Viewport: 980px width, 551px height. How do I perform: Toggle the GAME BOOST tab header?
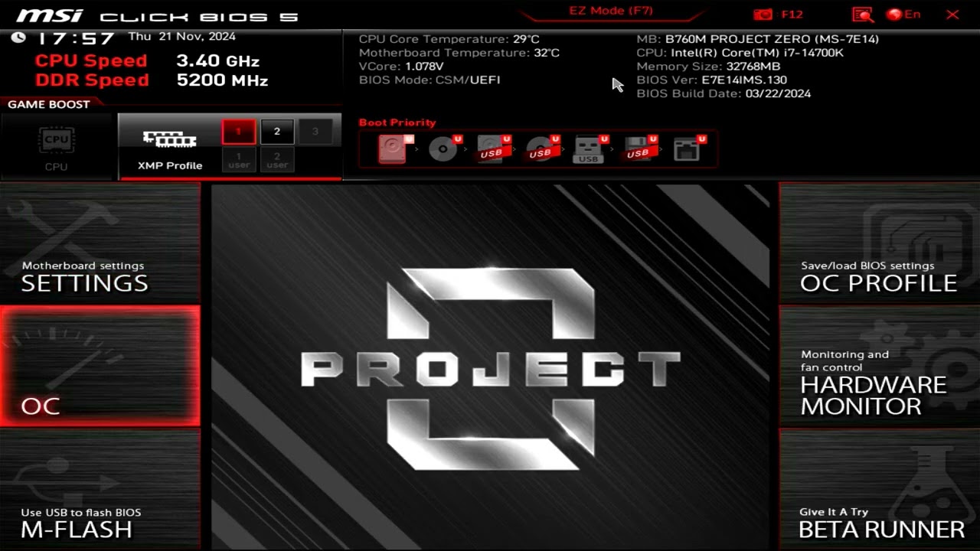pyautogui.click(x=49, y=104)
